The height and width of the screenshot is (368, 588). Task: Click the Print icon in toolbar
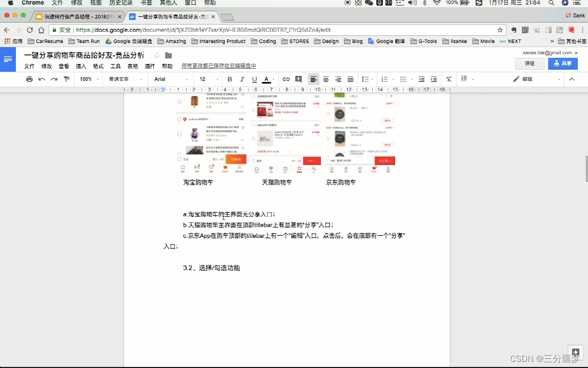[x=29, y=79]
